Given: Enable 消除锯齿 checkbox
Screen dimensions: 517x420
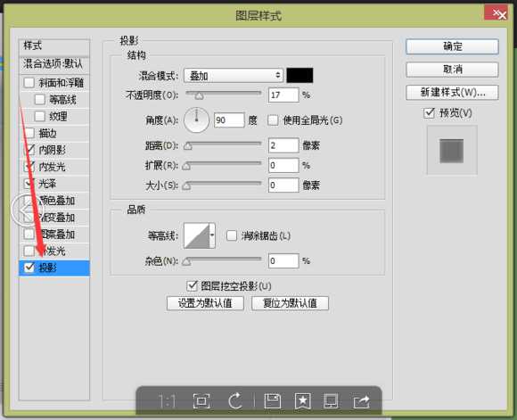Looking at the screenshot, I should click(232, 235).
